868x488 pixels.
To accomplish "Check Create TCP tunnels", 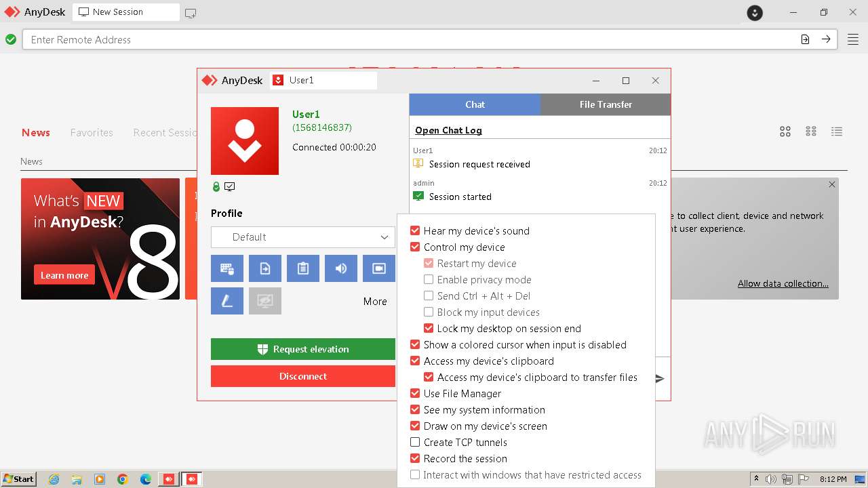I will click(x=415, y=442).
